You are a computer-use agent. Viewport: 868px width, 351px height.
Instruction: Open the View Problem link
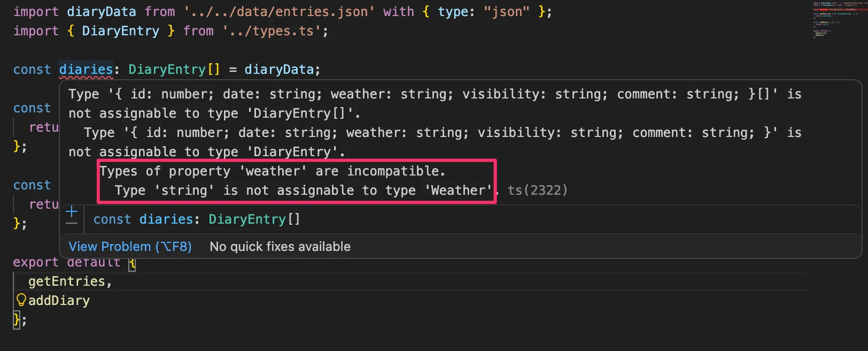pyautogui.click(x=130, y=247)
